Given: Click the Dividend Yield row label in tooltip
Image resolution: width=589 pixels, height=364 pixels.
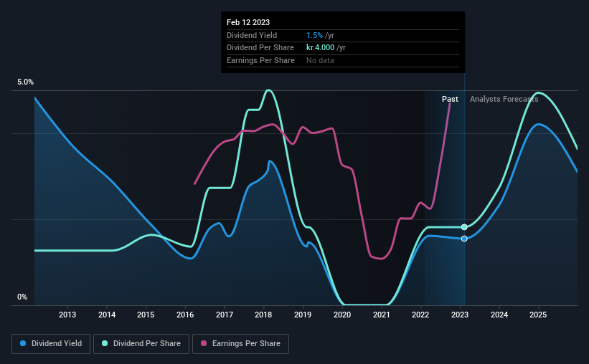Looking at the screenshot, I should click(x=252, y=35).
